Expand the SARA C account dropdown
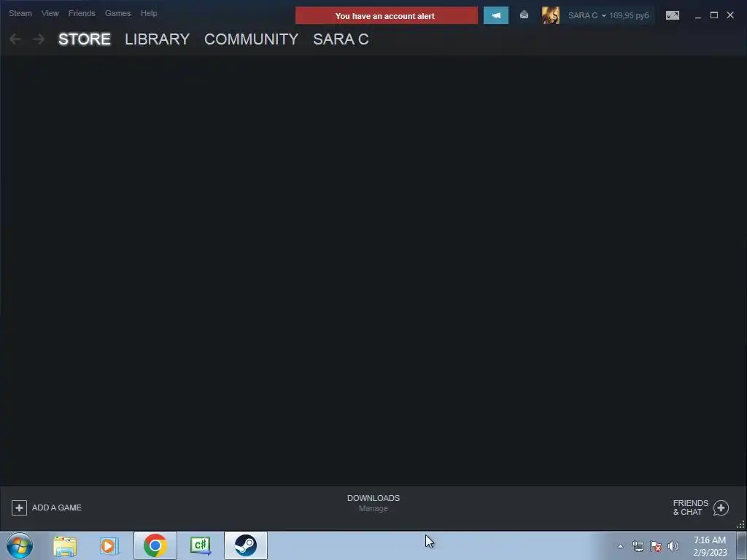Viewport: 747px width, 560px height. tap(587, 16)
